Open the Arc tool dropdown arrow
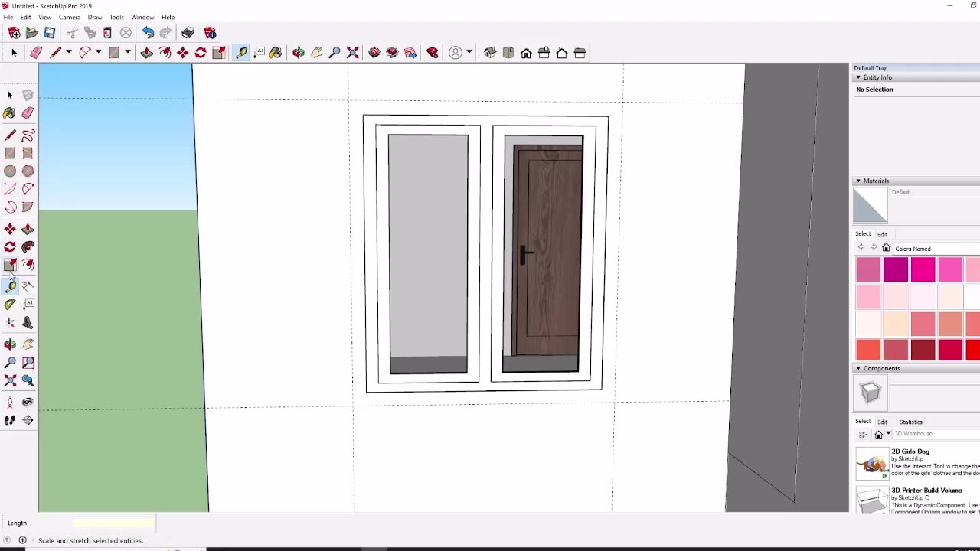The image size is (980, 551). point(98,53)
